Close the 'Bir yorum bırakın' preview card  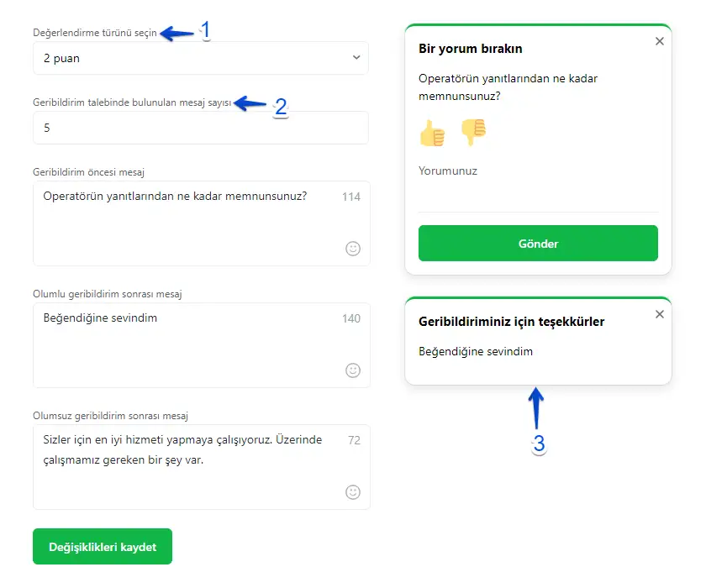click(x=659, y=41)
